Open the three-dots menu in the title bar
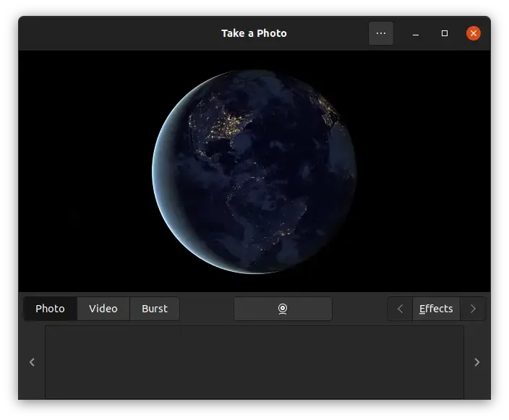 click(381, 33)
